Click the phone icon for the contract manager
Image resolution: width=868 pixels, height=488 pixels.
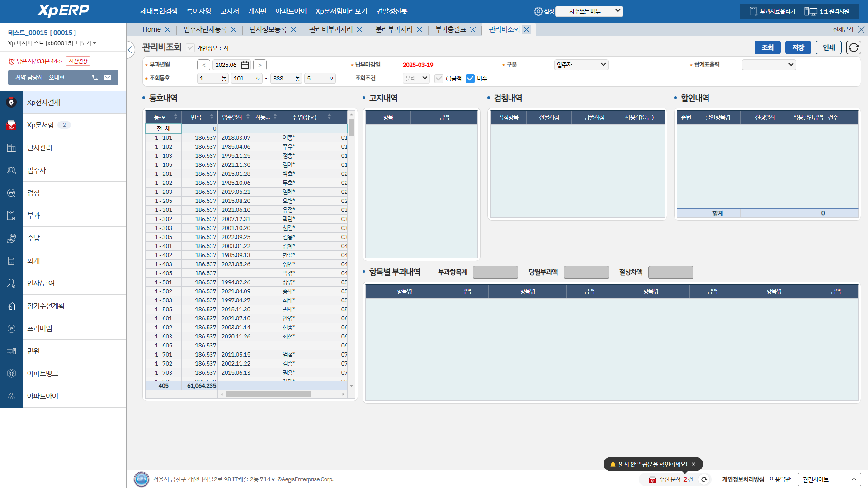pyautogui.click(x=95, y=78)
